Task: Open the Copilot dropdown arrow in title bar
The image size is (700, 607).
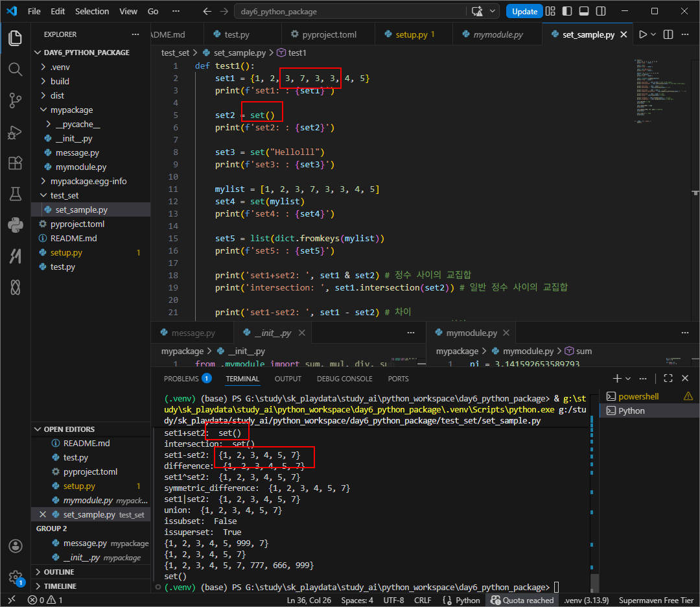Action: click(493, 11)
